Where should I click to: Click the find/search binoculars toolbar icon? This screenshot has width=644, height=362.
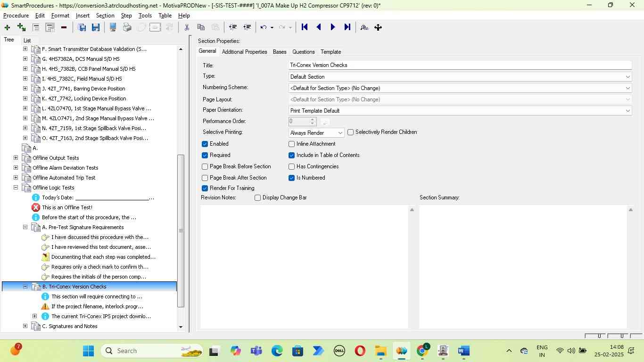364,27
